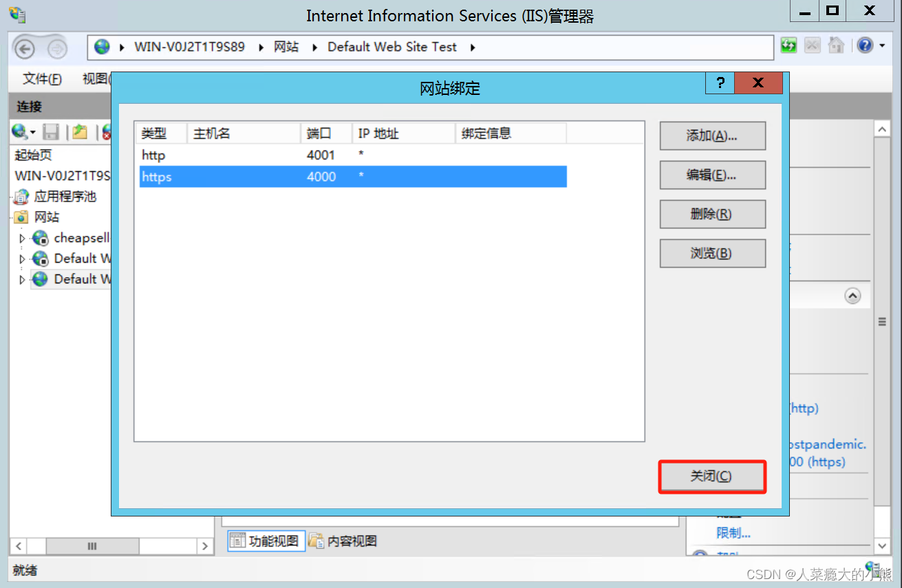Screen dimensions: 902x588
Task: Select 应用程序池 in the connections tree
Action: point(65,197)
